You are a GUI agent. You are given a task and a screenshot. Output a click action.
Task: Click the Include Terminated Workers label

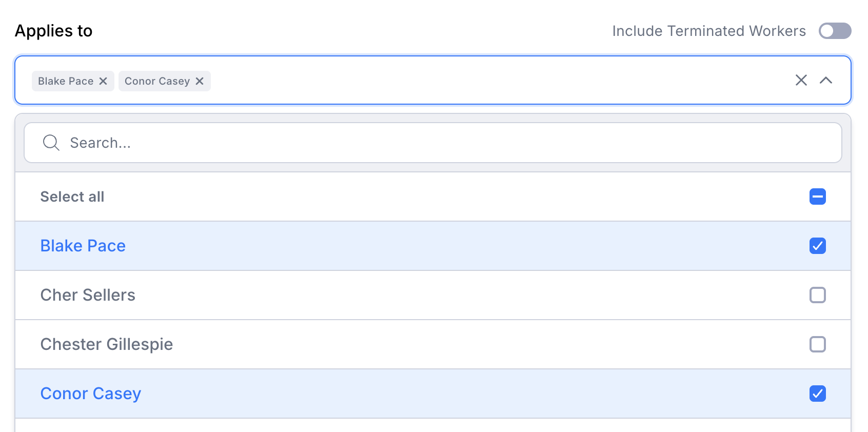[709, 31]
